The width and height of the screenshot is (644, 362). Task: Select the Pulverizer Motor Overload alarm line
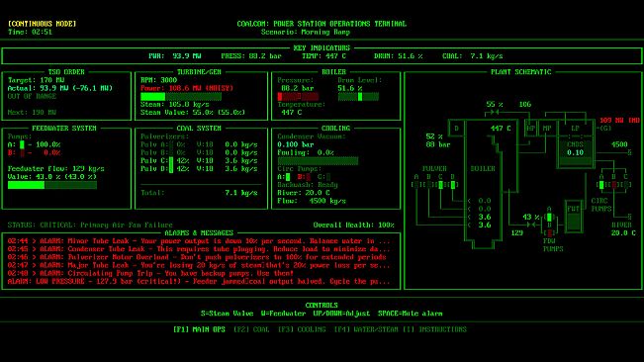197,257
